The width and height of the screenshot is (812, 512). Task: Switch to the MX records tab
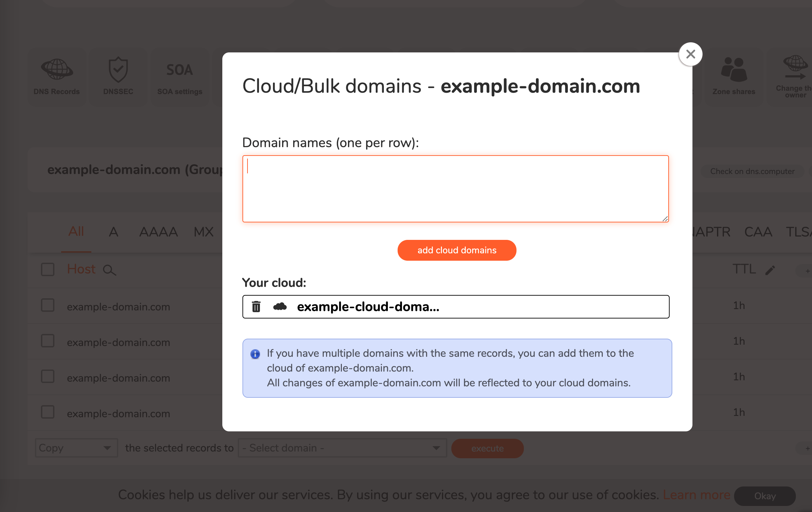[x=203, y=232]
